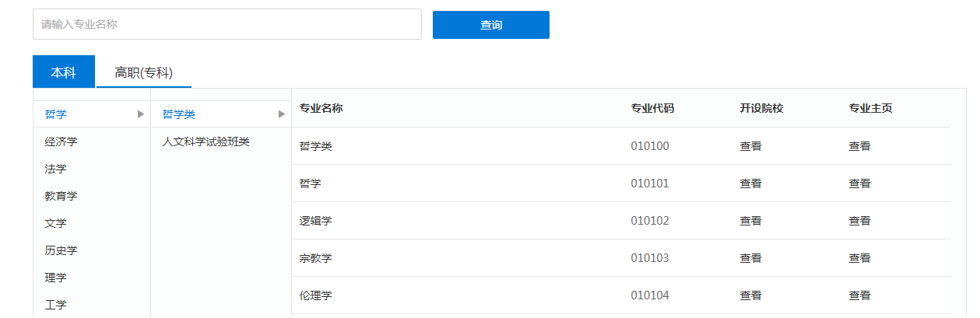Image resolution: width=980 pixels, height=318 pixels.
Task: Open 专业主页 link for 宗教学 row
Action: (859, 258)
